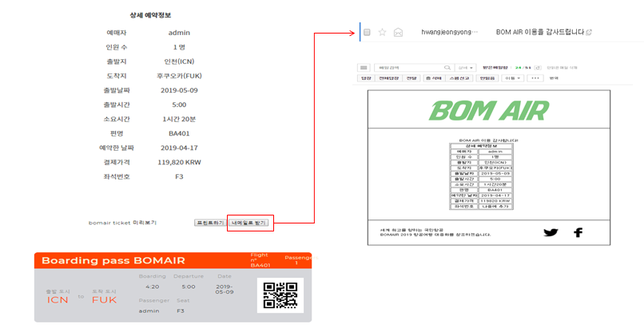The height and width of the screenshot is (336, 644).
Task: Click the 내메일로 받기 button
Action: [248, 223]
